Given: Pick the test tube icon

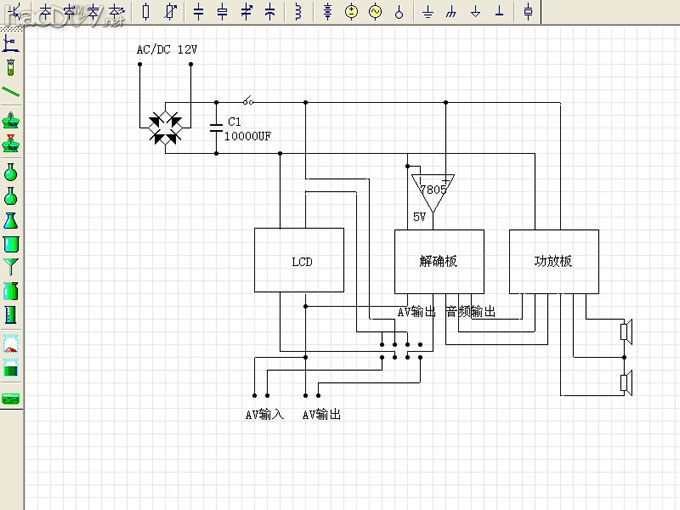Looking at the screenshot, I should click(11, 67).
